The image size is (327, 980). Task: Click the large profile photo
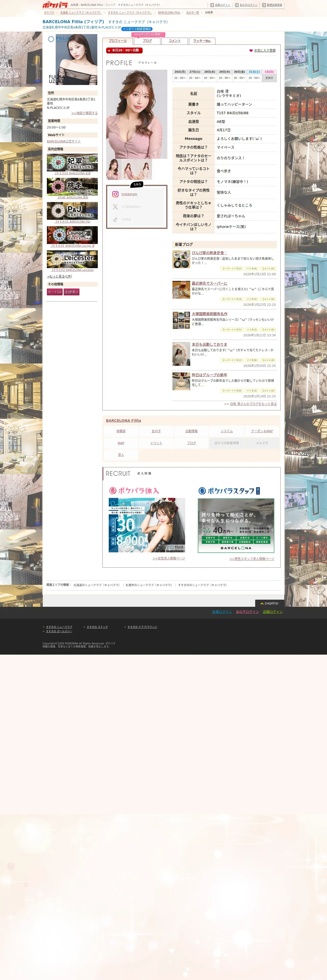(x=137, y=114)
